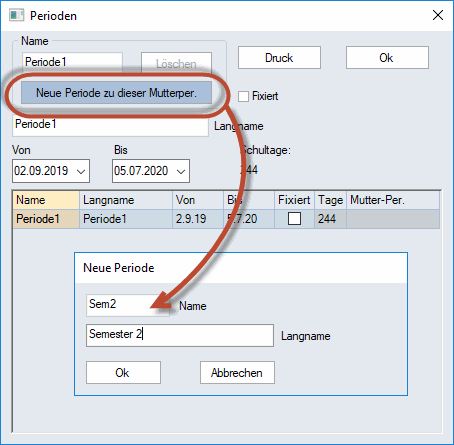
Task: Close the Perioden dialog window
Action: (x=438, y=15)
